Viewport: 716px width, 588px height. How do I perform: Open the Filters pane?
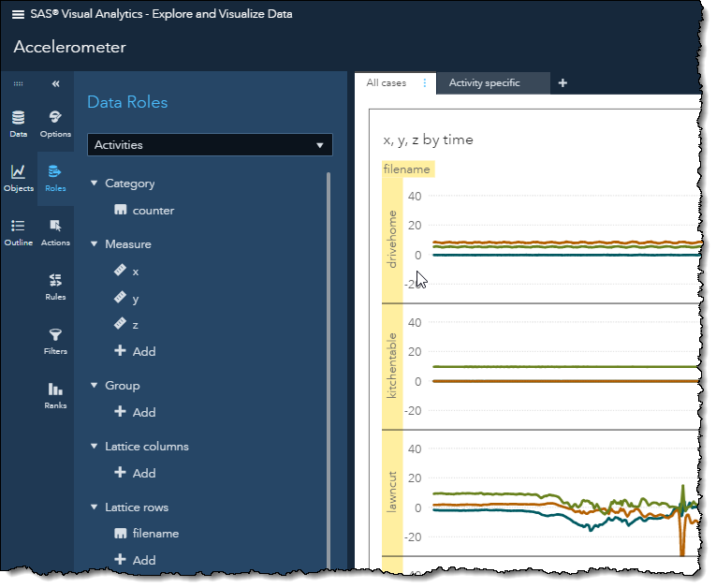point(55,342)
